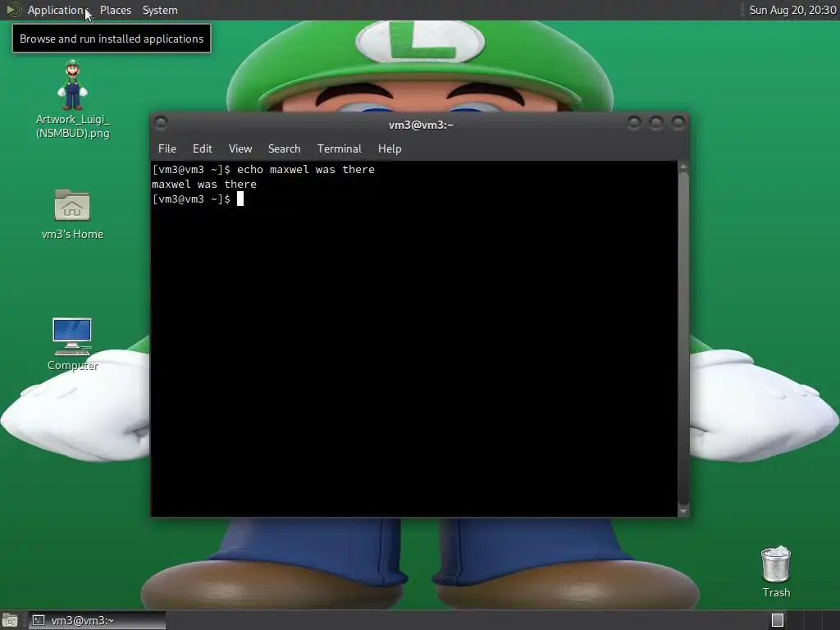Viewport: 840px width, 630px height.
Task: Open the Trash icon on the desktop
Action: (x=776, y=572)
